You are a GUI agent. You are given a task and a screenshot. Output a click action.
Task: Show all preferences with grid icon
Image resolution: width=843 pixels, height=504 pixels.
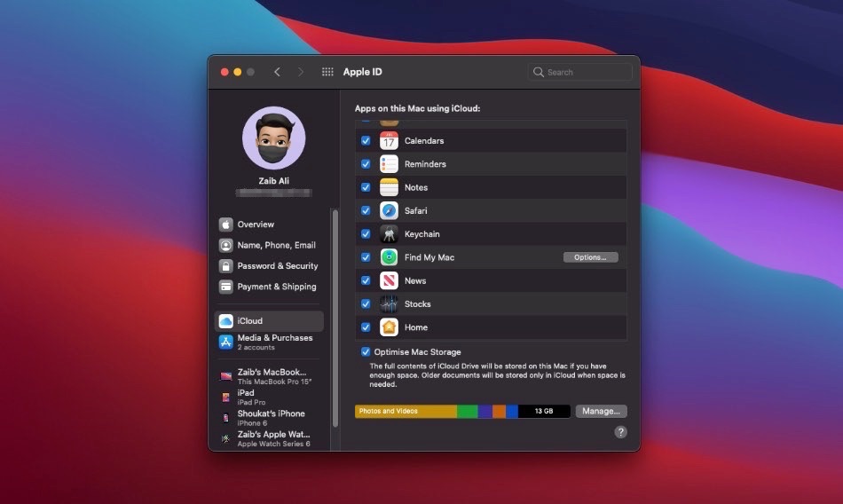coord(327,72)
